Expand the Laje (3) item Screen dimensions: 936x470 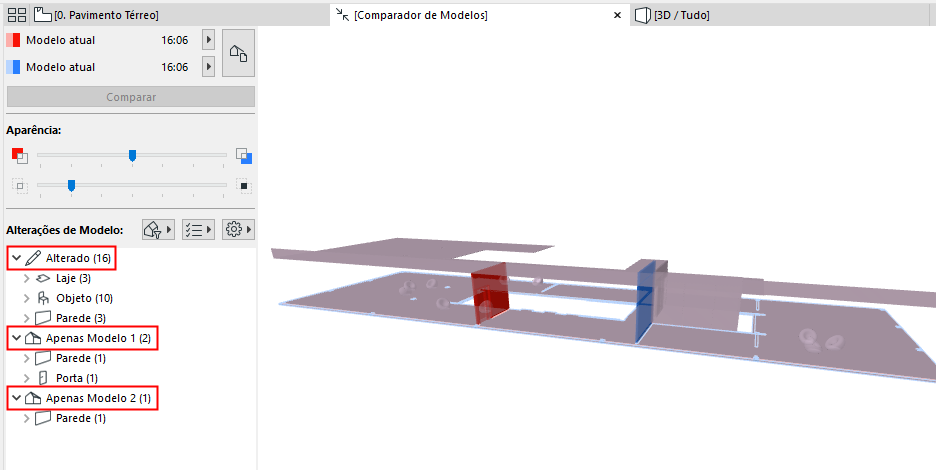coord(26,278)
